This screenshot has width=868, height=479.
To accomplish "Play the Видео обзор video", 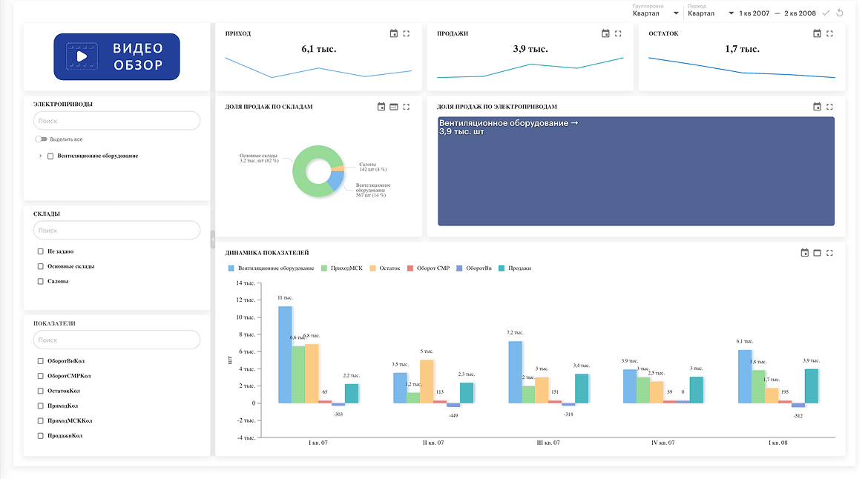I will coord(116,56).
